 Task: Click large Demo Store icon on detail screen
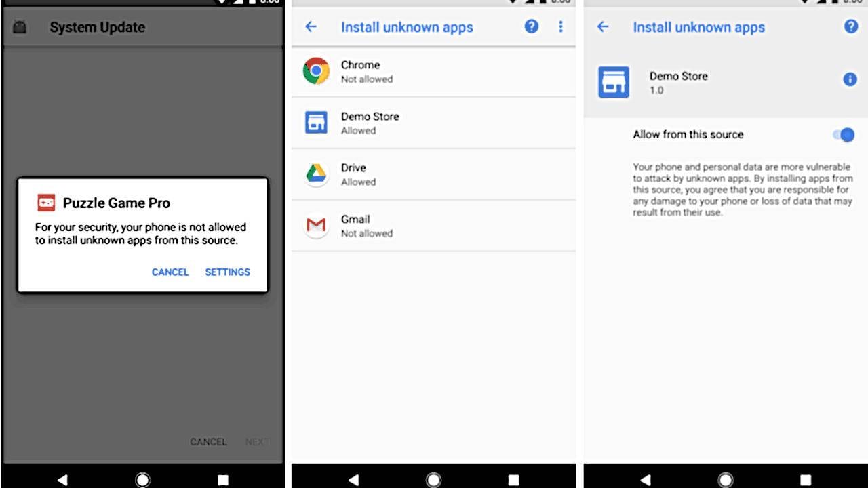[614, 82]
